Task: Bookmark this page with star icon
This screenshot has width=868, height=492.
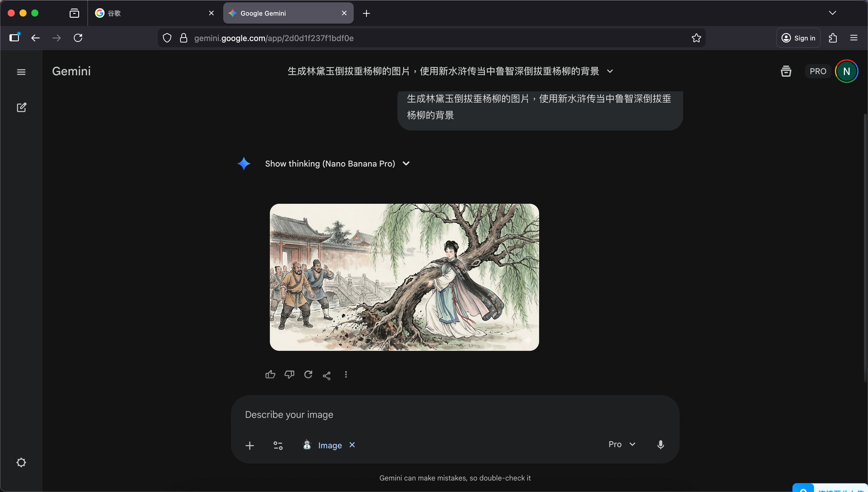Action: pos(696,38)
